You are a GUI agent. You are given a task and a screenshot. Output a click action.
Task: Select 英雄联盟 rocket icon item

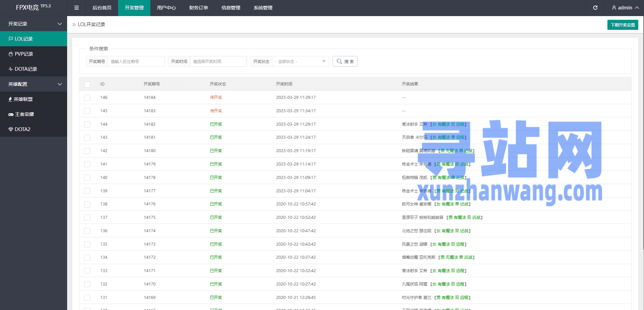(10, 99)
